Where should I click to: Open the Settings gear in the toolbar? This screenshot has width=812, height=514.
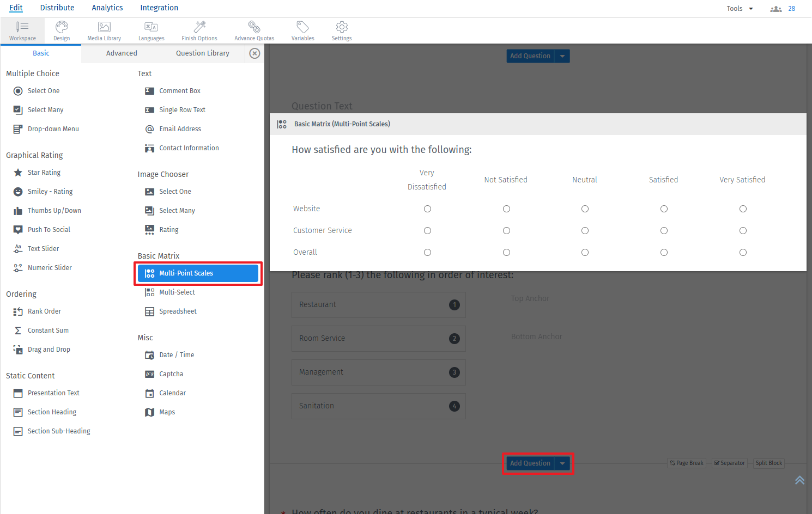(x=342, y=30)
